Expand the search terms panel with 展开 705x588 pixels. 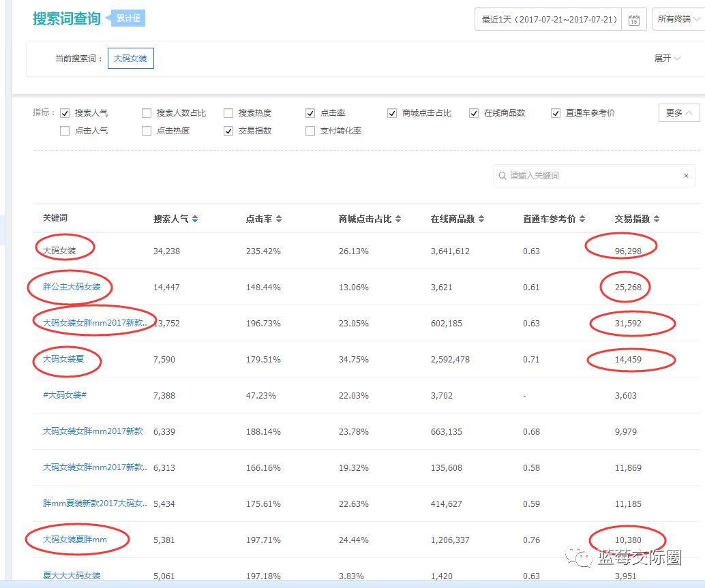pyautogui.click(x=667, y=59)
